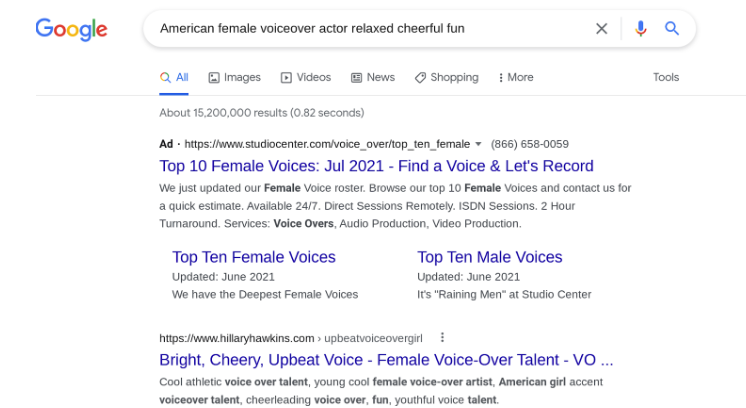Open the News tab

point(373,78)
